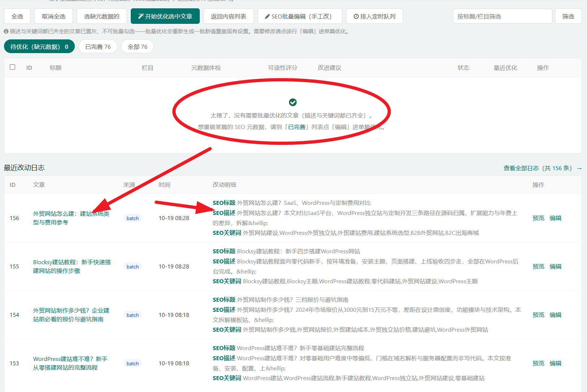Switch to 待优化（缺元数据）0 tab
This screenshot has width=587, height=392.
pyautogui.click(x=39, y=47)
